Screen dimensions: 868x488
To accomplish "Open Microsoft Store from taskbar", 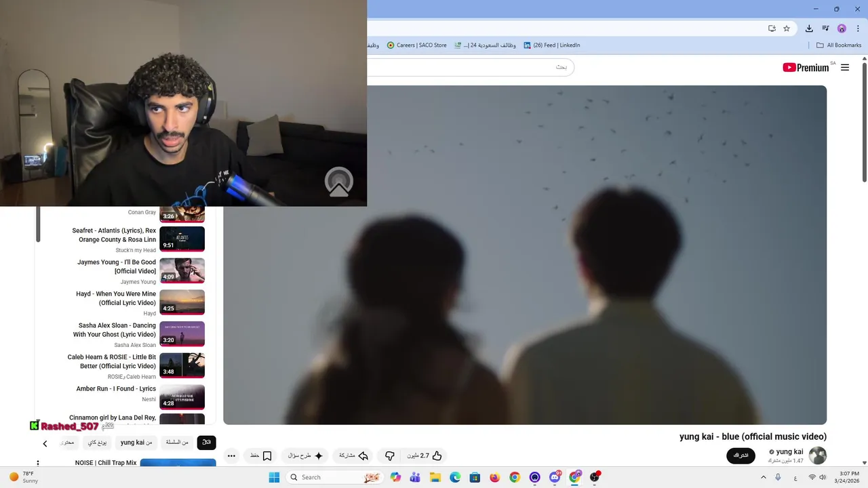I will click(475, 477).
